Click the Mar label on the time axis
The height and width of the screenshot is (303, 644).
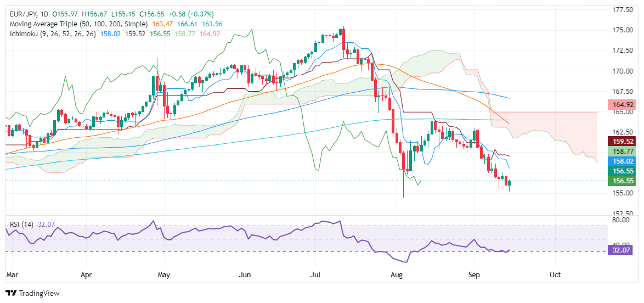(11, 273)
